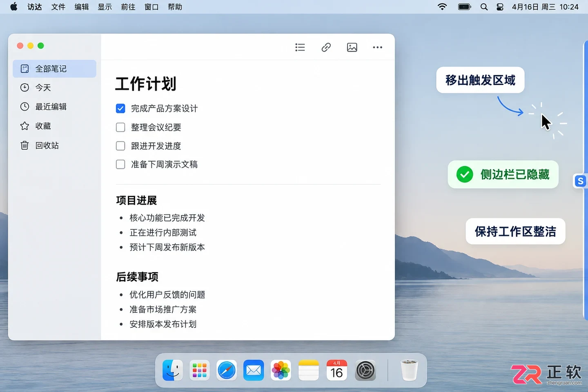The width and height of the screenshot is (588, 392).
Task: Click the Wi-Fi status icon
Action: [442, 7]
